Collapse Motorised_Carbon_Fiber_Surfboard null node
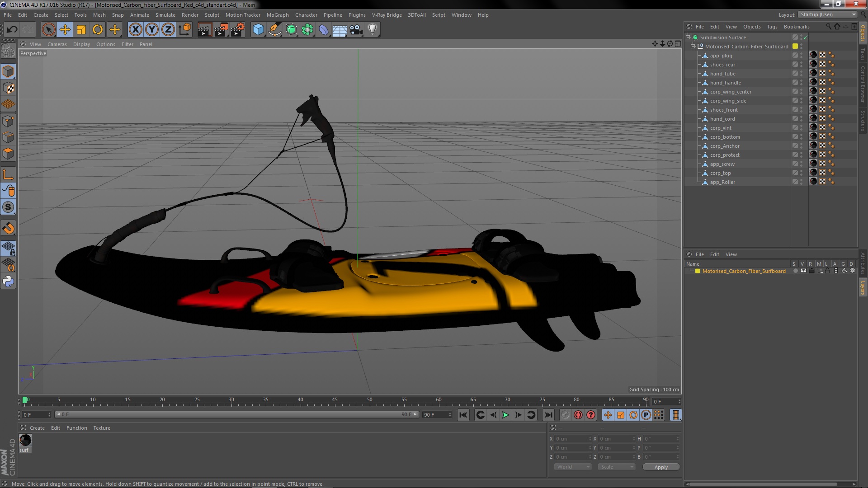The height and width of the screenshot is (488, 868). tap(693, 47)
